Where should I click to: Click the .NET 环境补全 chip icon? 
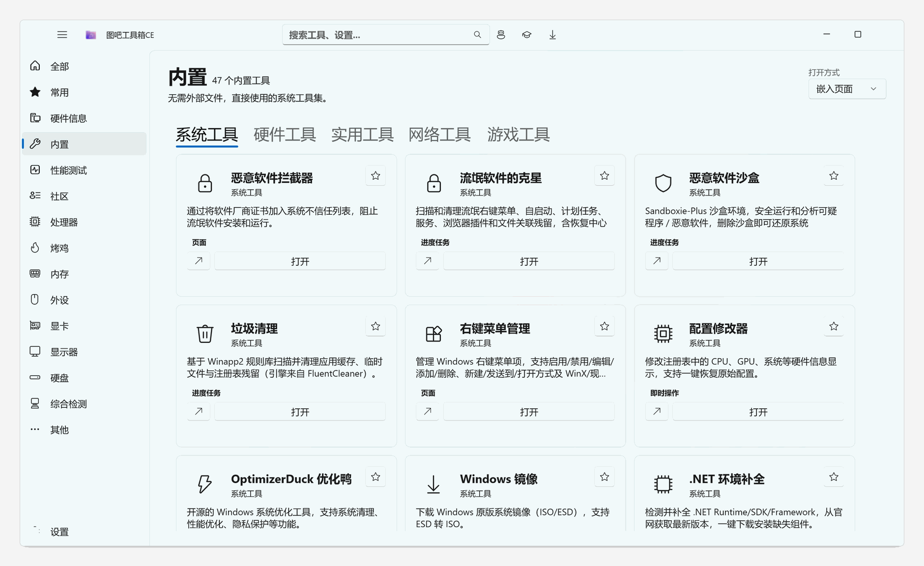663,484
